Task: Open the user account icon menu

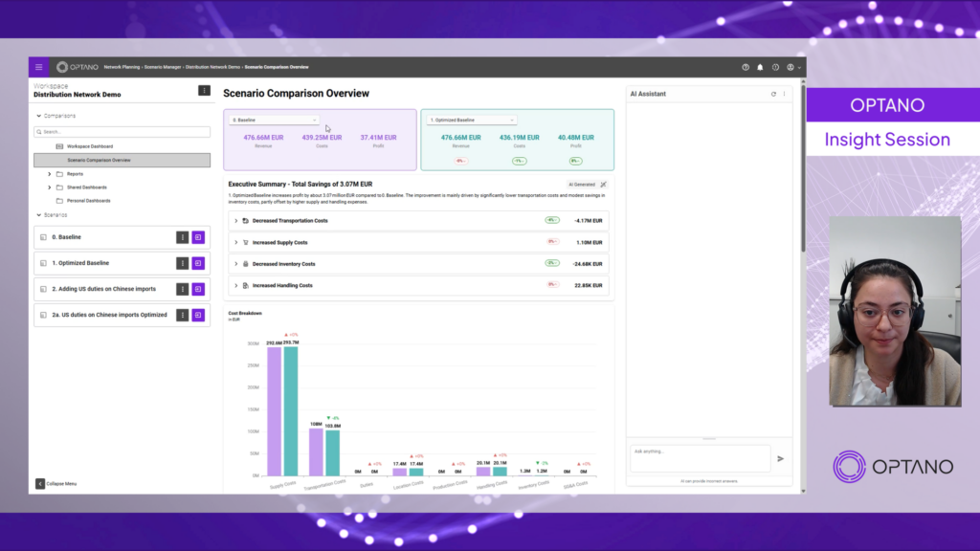Action: pos(791,67)
